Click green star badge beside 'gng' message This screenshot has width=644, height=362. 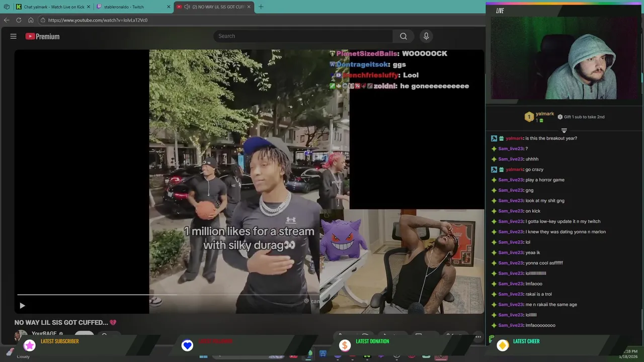tap(494, 190)
